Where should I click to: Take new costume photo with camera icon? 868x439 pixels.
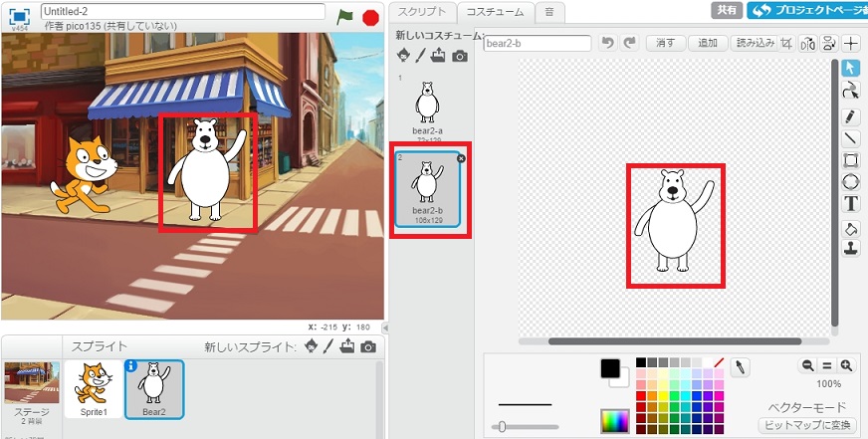point(460,56)
